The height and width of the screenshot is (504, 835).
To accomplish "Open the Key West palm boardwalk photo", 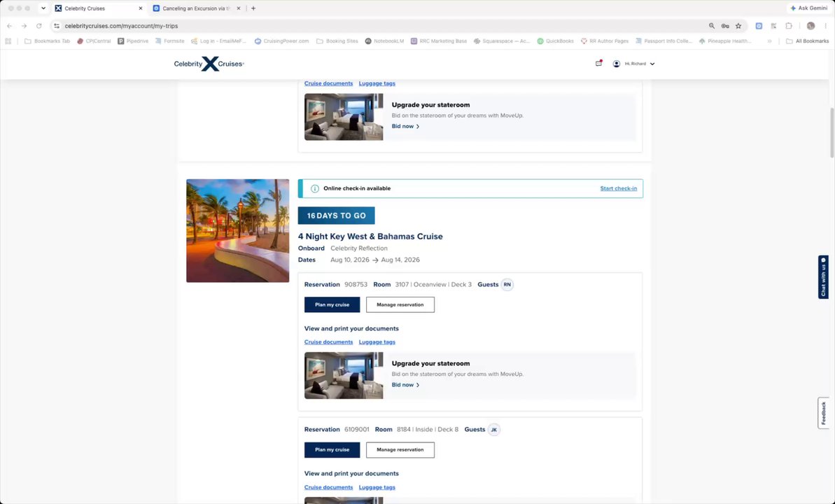I will (237, 231).
